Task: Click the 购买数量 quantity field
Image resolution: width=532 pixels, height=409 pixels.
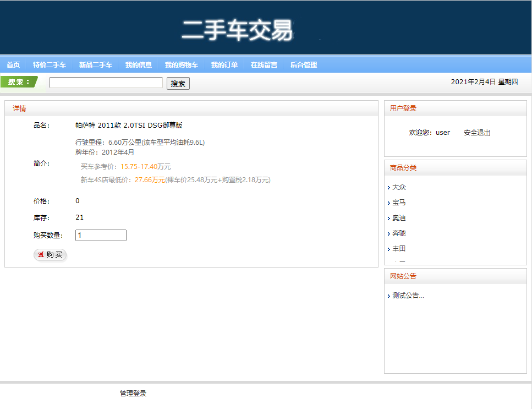Action: click(x=101, y=235)
